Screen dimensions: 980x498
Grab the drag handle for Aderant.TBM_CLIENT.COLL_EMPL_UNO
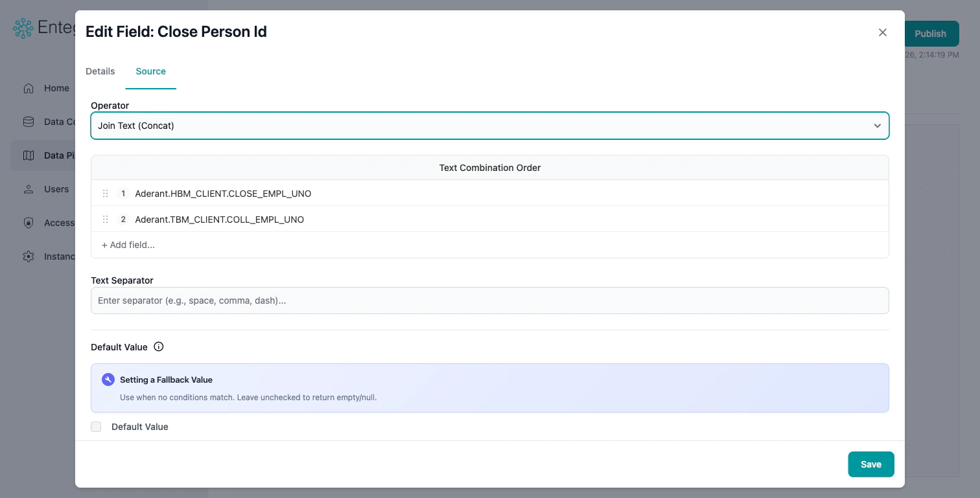pos(105,220)
